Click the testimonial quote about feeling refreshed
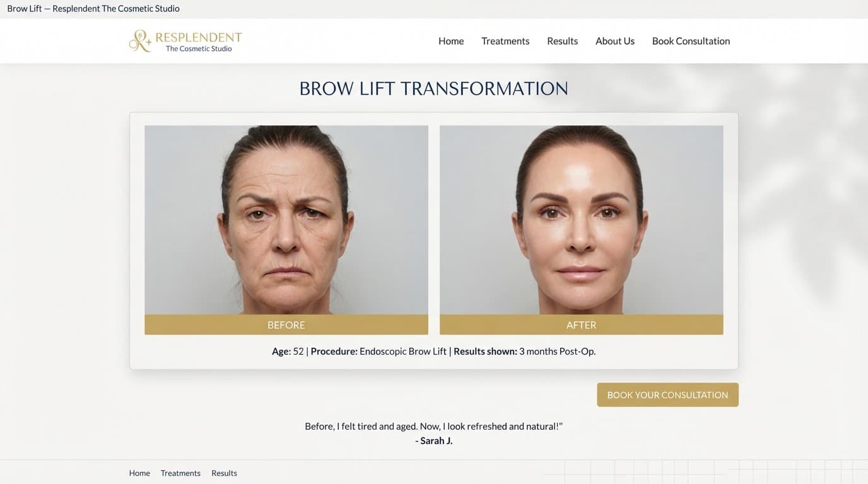The image size is (868, 484). [434, 426]
